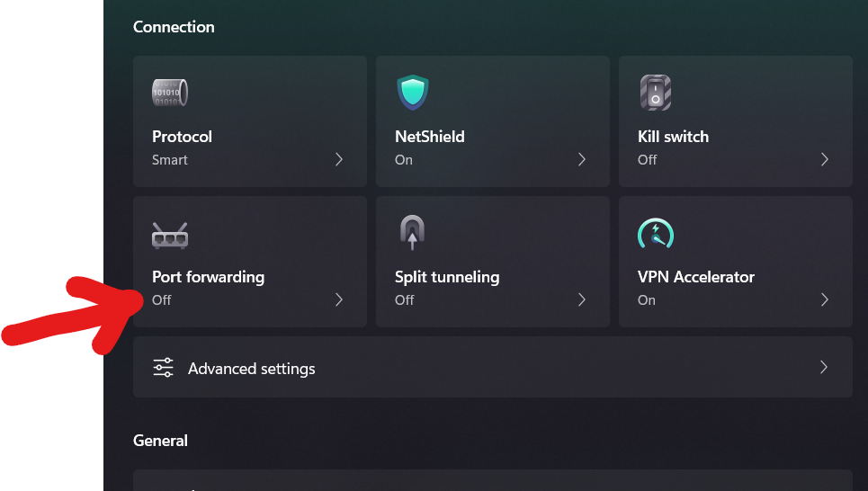This screenshot has width=868, height=491.
Task: Open the NetShield settings title
Action: click(x=430, y=137)
